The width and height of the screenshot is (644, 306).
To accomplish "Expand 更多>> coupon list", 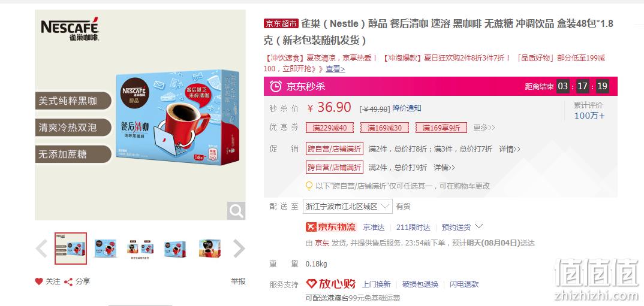I will click(484, 128).
